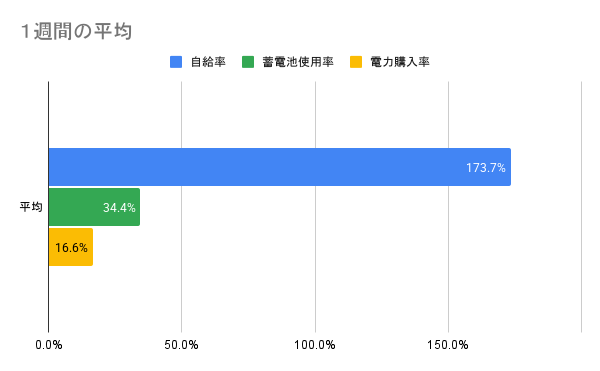Select the blue 173.7% bar
Image resolution: width=600 pixels, height=371 pixels.
pos(280,167)
